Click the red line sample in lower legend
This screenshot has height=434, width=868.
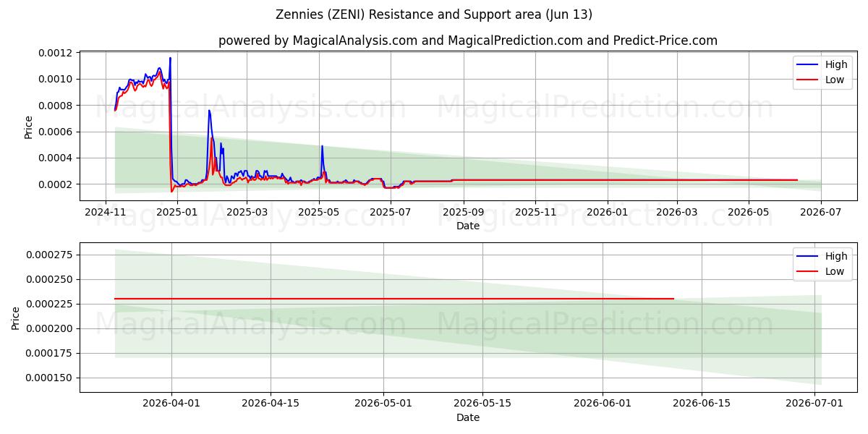coord(808,272)
